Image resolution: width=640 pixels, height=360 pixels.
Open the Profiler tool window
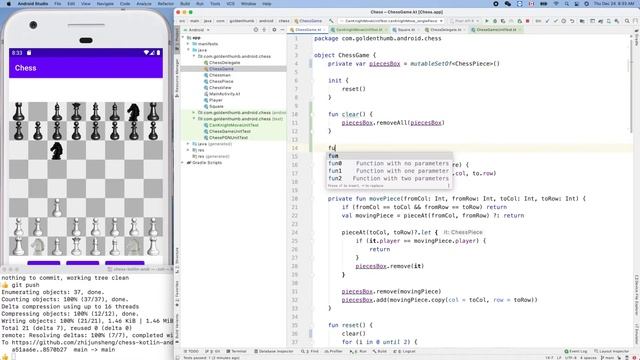[x=333, y=351]
